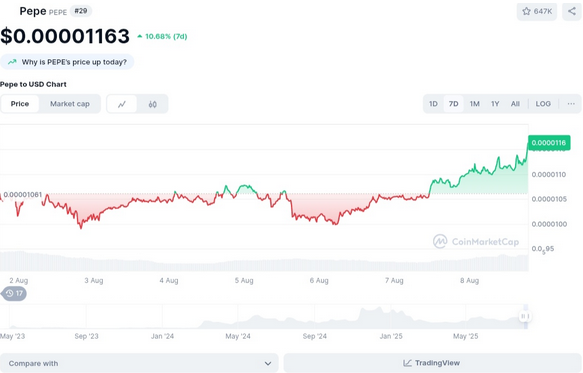The height and width of the screenshot is (373, 583).
Task: Select the 1M time range
Action: pyautogui.click(x=474, y=104)
